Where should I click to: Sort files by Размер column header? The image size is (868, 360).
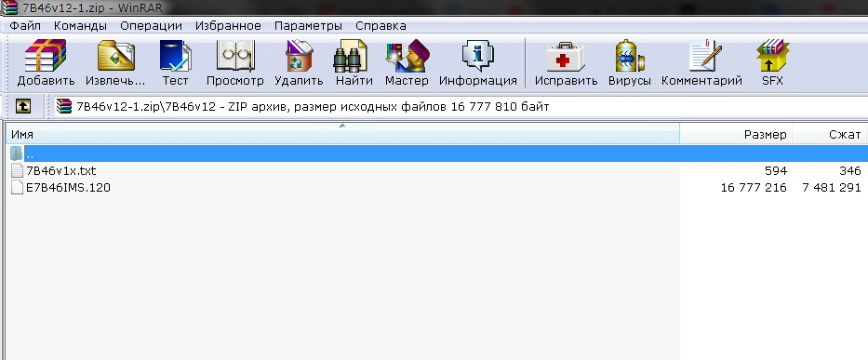(x=736, y=135)
